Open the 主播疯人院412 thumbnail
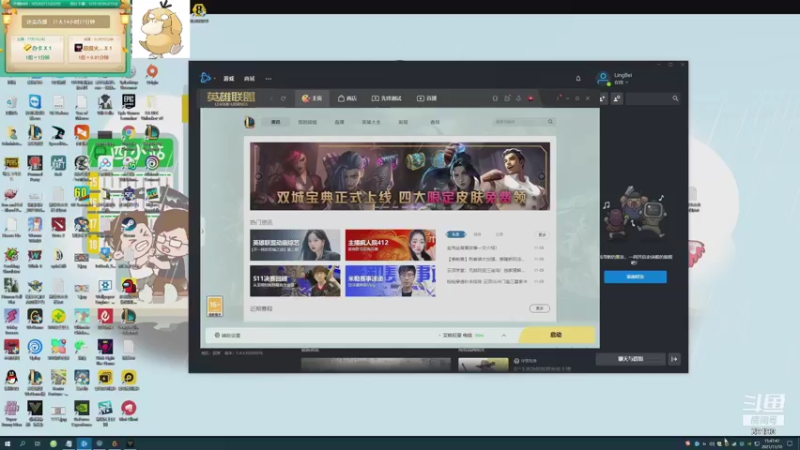The height and width of the screenshot is (450, 800). tap(390, 245)
